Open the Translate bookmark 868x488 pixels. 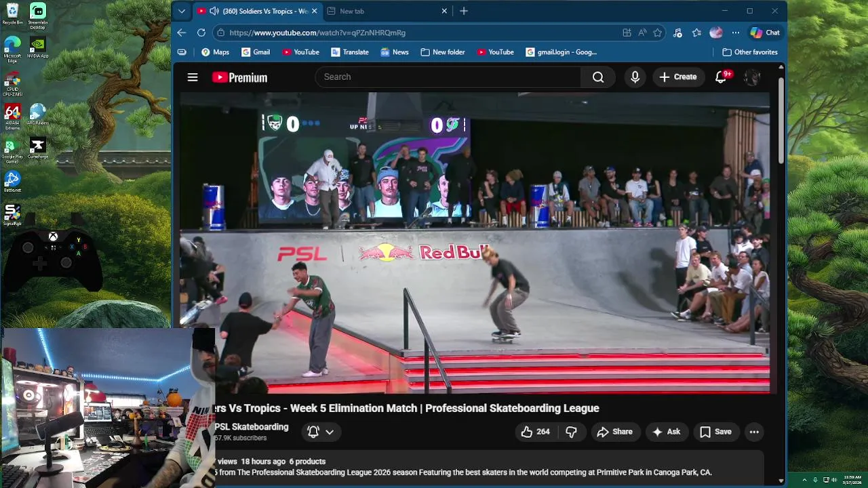coord(350,52)
